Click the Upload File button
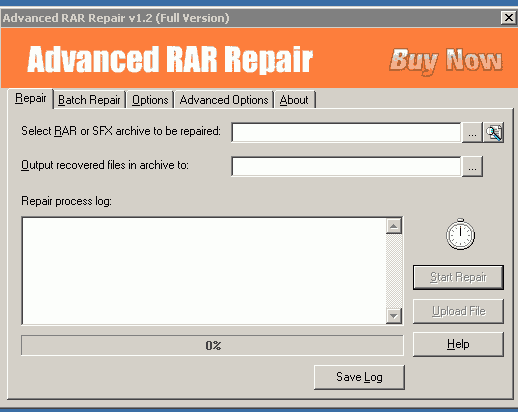Screen dimensions: 518x412 tap(458, 311)
